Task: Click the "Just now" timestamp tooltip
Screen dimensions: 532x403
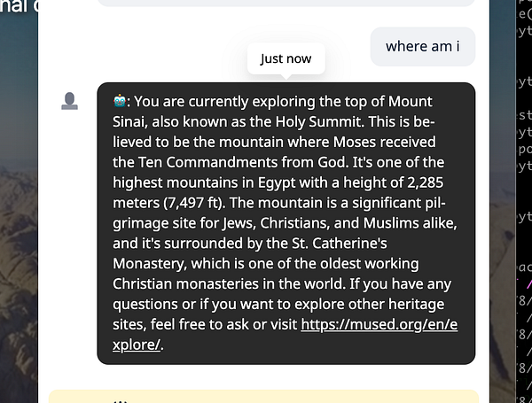Action: pyautogui.click(x=286, y=59)
